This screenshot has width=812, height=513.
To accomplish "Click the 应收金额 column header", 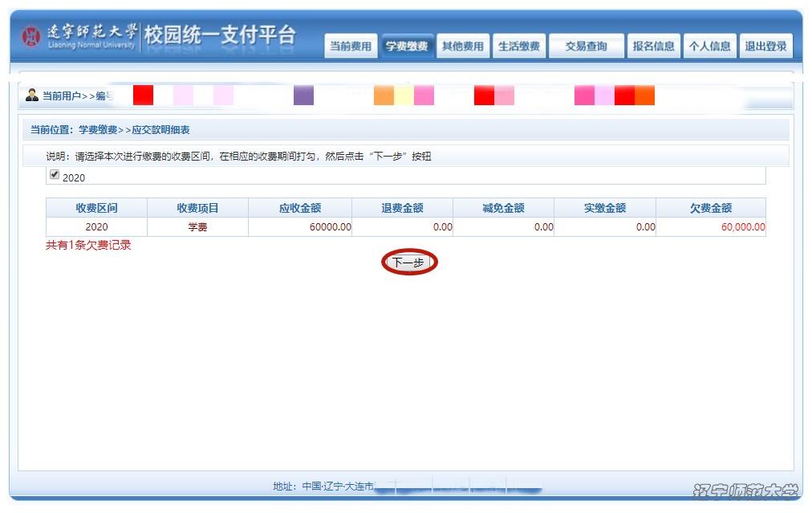I will pos(299,208).
